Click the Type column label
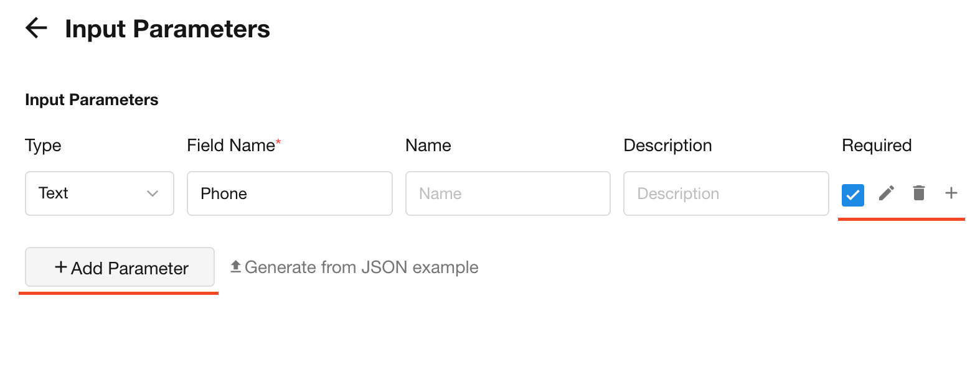Image resolution: width=980 pixels, height=367 pixels. coord(43,146)
